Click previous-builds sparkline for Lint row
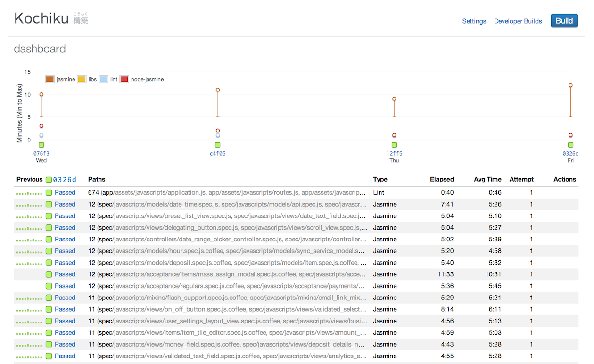This screenshot has width=594, height=364. (29, 193)
